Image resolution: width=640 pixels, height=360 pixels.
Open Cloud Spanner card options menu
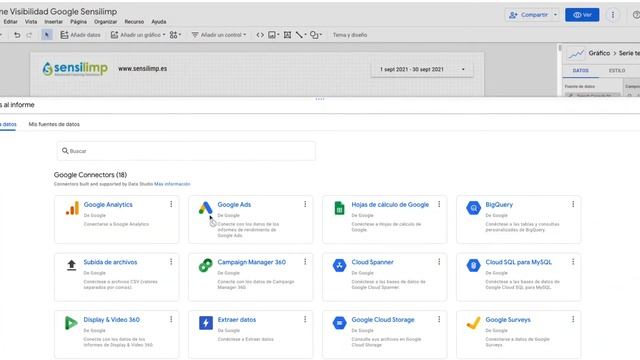click(439, 262)
